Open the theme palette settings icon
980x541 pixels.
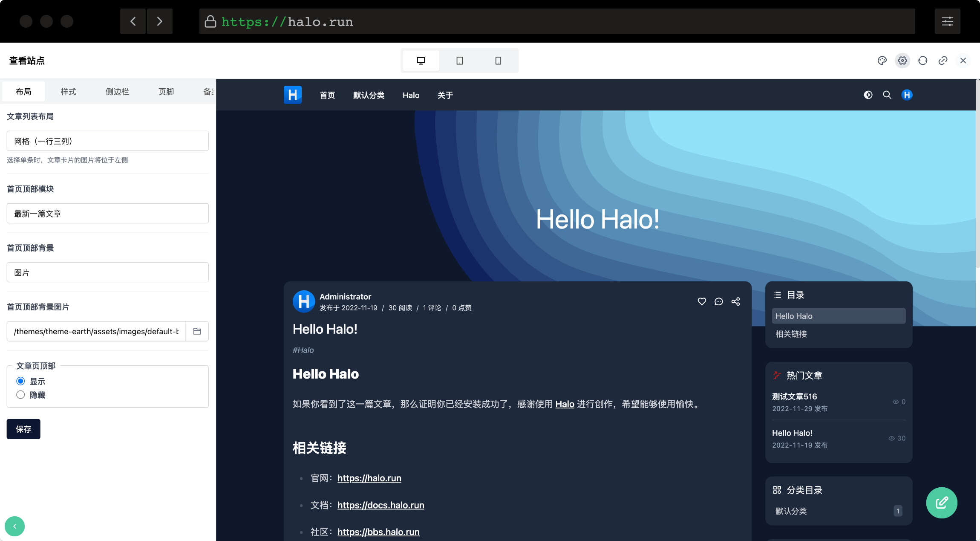click(882, 60)
